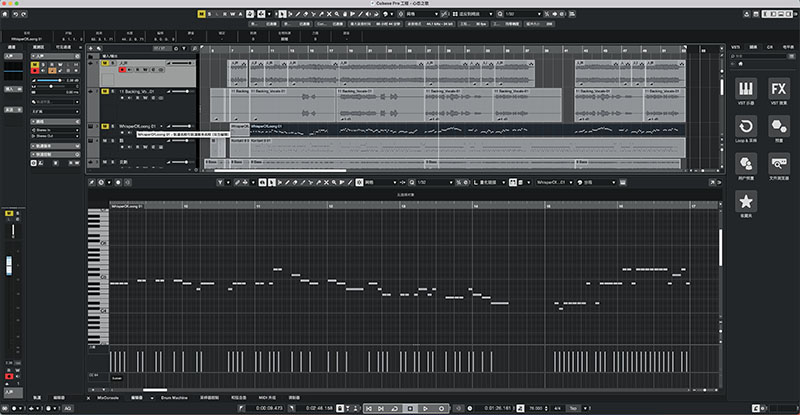The height and width of the screenshot is (415, 800).
Task: Select the Zoom magnifier tool in project toolbar
Action: (337, 14)
